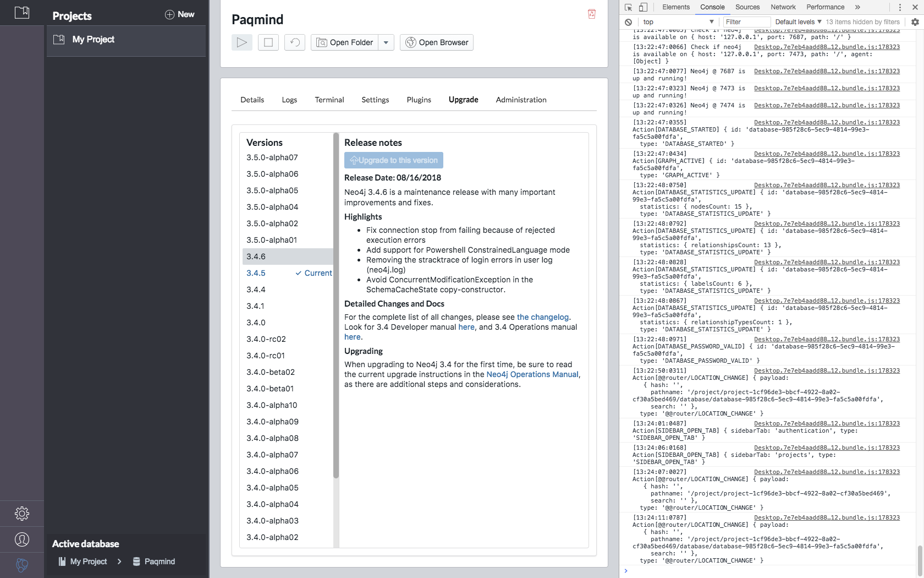Click the Neo4j logo icon in sidebar
The image size is (924, 578).
coord(22,565)
